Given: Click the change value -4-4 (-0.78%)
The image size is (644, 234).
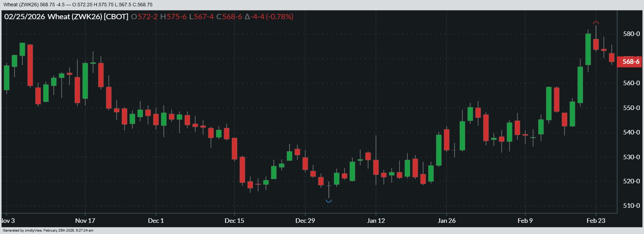Looking at the screenshot, I should pyautogui.click(x=269, y=17).
